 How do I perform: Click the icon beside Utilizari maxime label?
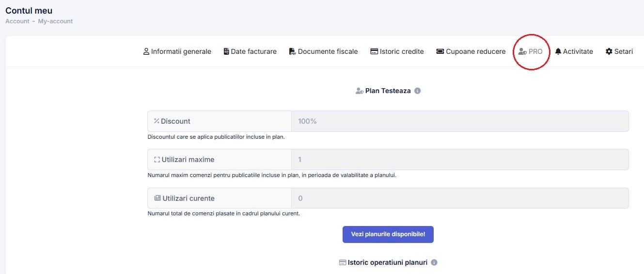157,160
